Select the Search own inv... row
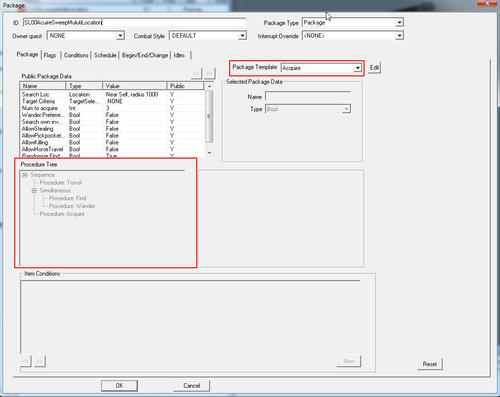The image size is (500, 397). pos(112,122)
